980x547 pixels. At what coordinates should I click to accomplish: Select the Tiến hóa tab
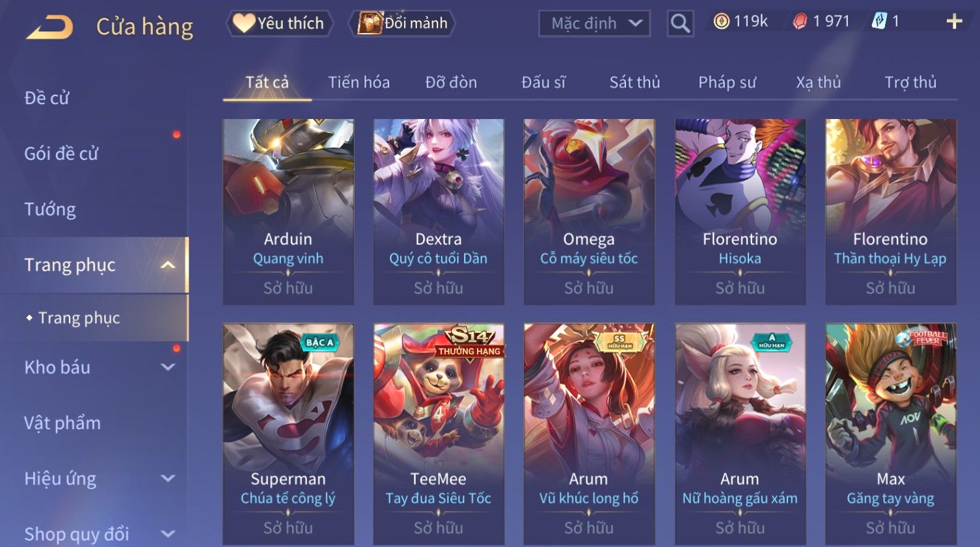coord(359,83)
